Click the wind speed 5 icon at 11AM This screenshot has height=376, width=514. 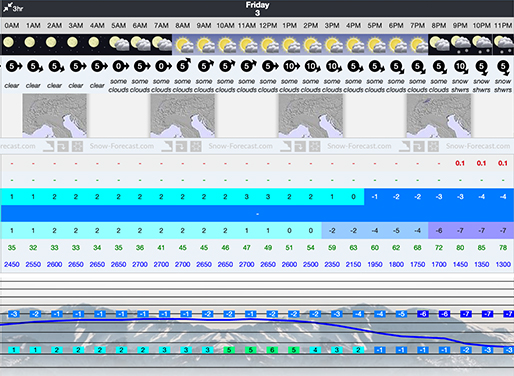[248, 66]
